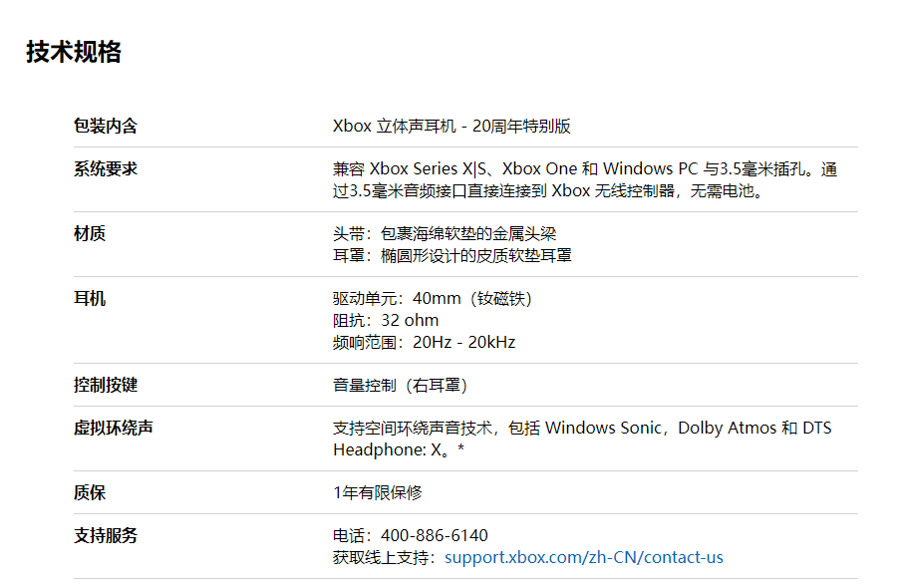
Task: Click the 控制按键 row label
Action: click(x=106, y=384)
